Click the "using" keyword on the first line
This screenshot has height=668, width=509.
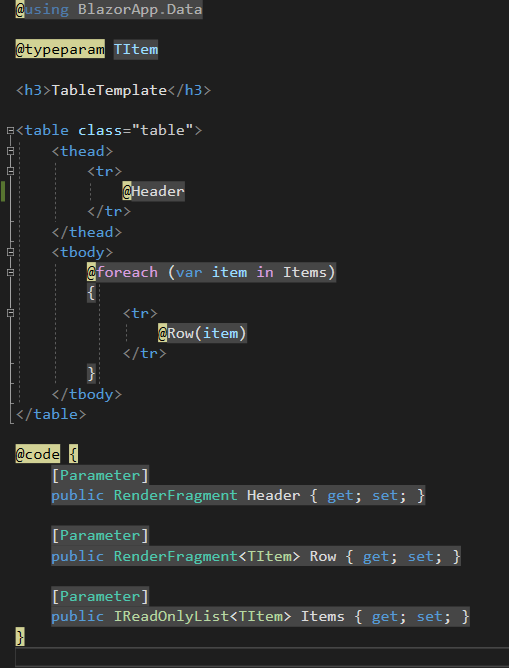[x=46, y=9]
